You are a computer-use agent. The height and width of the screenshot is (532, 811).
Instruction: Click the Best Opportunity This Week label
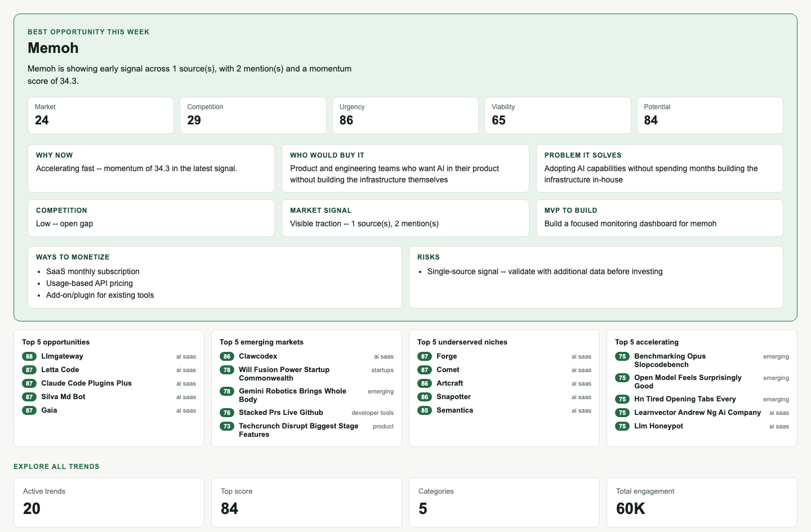pos(88,32)
